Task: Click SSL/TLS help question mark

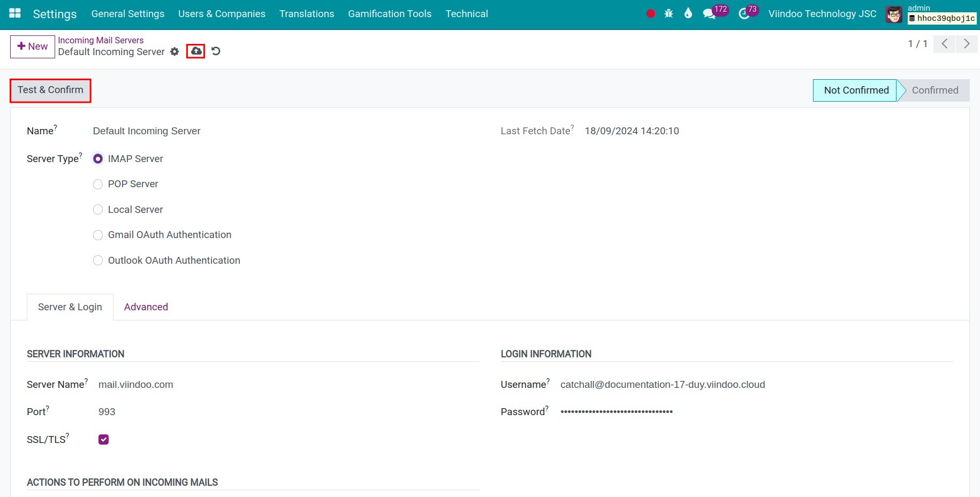Action: coord(67,435)
